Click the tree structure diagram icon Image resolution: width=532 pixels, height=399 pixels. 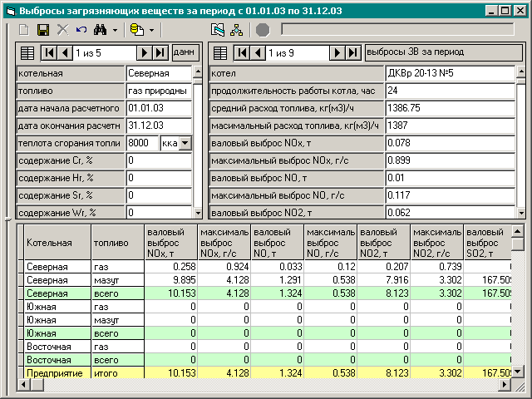pyautogui.click(x=236, y=30)
